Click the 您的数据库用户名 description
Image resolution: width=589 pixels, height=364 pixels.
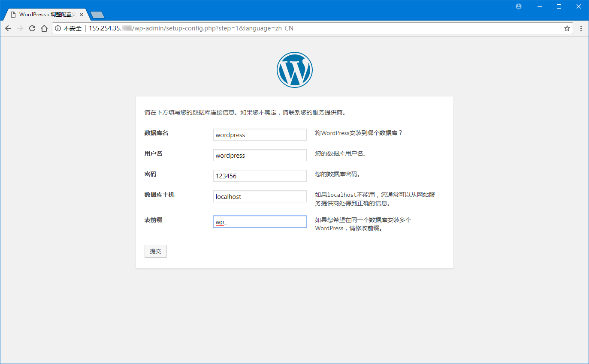[x=341, y=153]
